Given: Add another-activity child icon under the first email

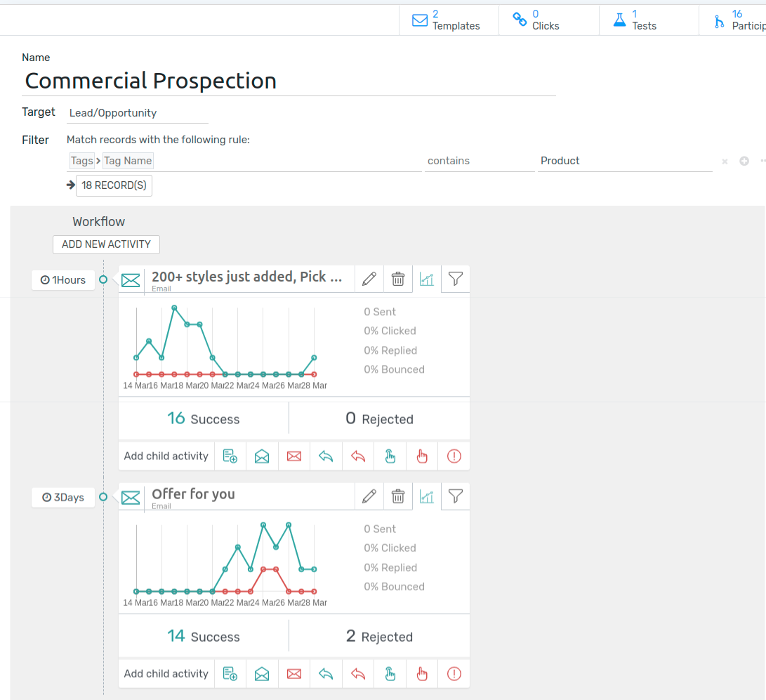Looking at the screenshot, I should click(230, 456).
